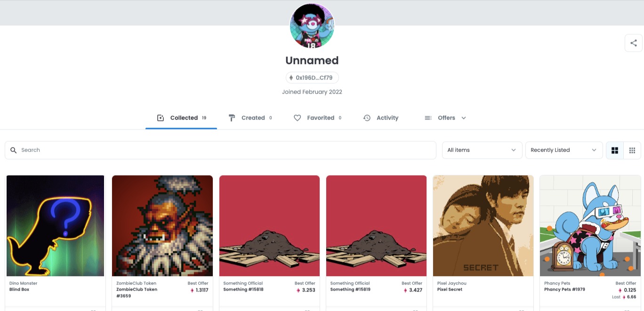Click the search magnifier icon
This screenshot has height=311, width=644.
(x=14, y=150)
